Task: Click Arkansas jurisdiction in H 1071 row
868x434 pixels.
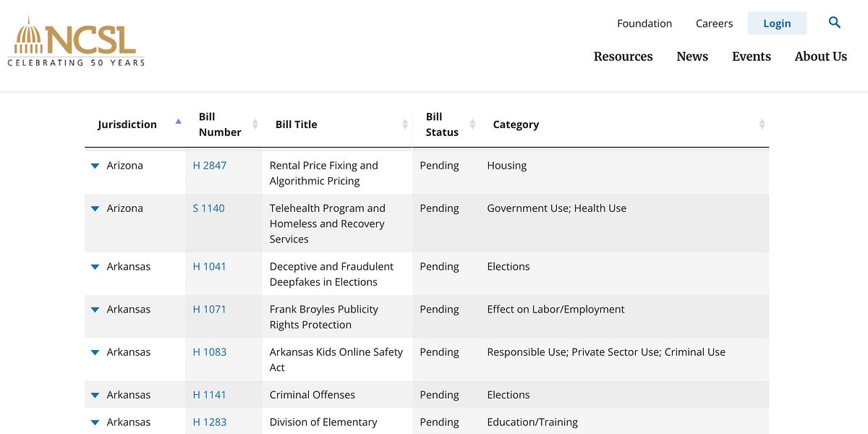Action: [129, 310]
